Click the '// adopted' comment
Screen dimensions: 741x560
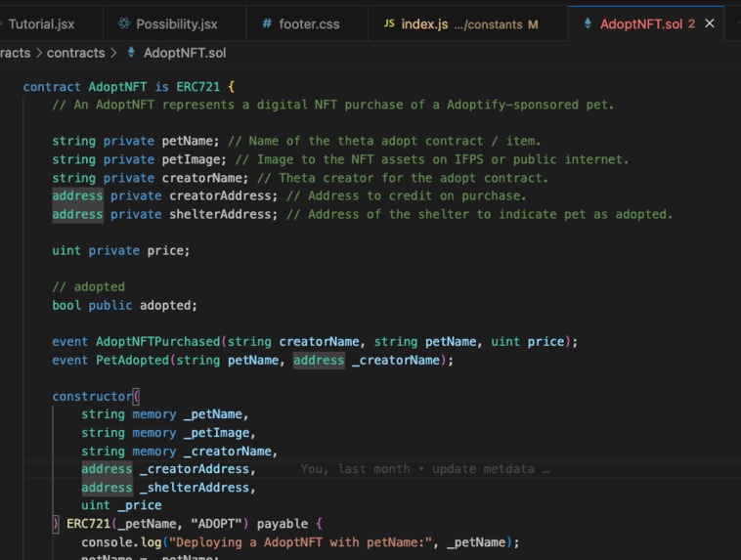pyautogui.click(x=88, y=287)
